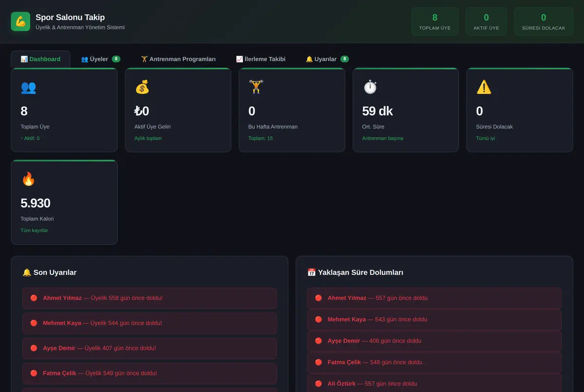Click the AKTİF ÜYE stat box in header
Viewport: 584px width, 392px height.
(486, 21)
